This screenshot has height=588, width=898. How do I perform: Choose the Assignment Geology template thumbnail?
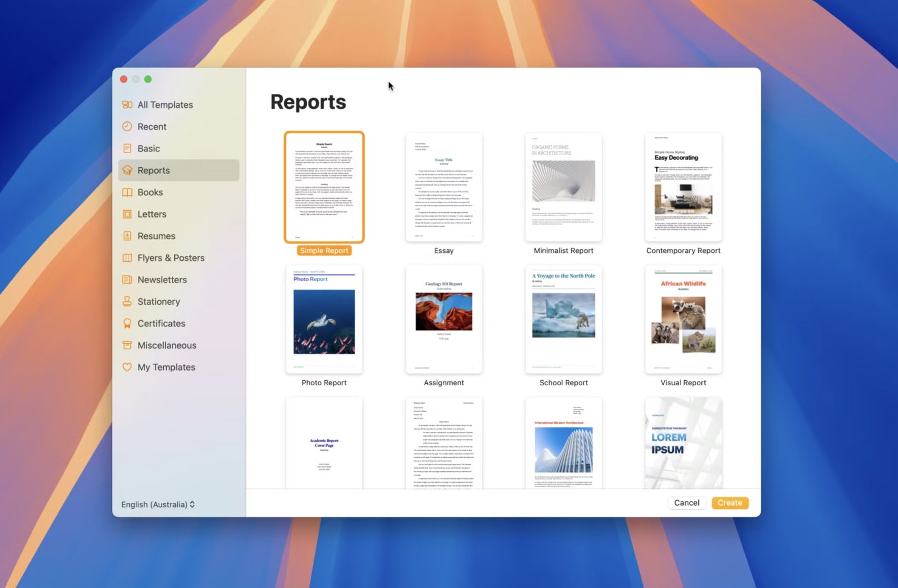[x=444, y=319]
